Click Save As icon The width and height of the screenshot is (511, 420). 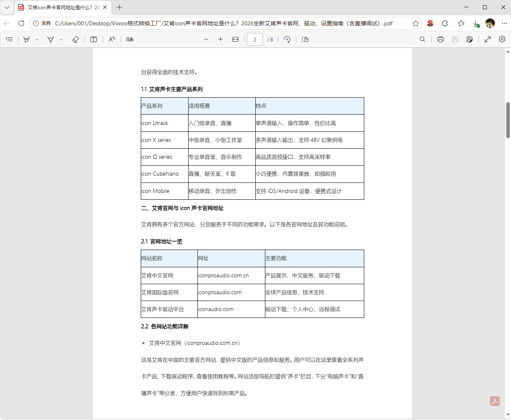click(x=470, y=39)
